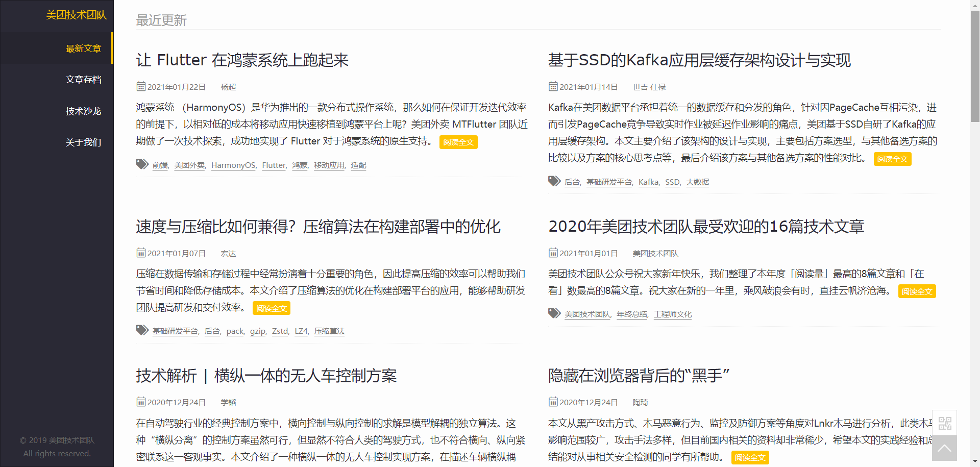This screenshot has width=980, height=467.
Task: Select the LZ4 tag
Action: (x=301, y=331)
